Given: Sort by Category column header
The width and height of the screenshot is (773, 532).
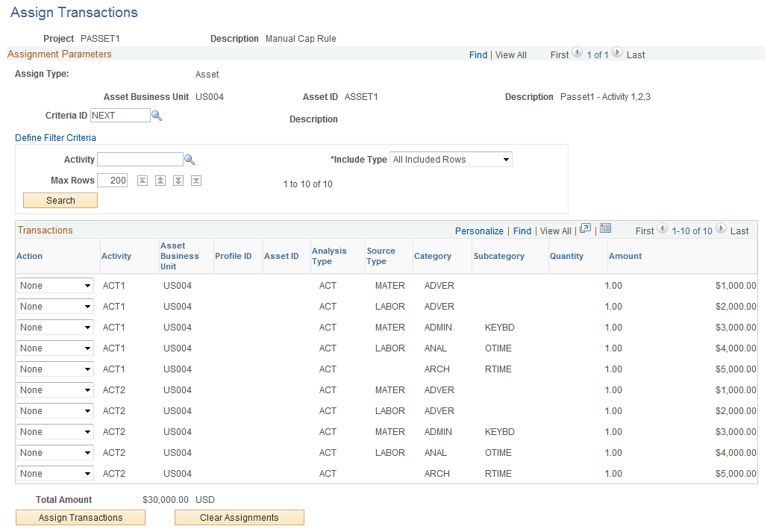Looking at the screenshot, I should tap(433, 257).
